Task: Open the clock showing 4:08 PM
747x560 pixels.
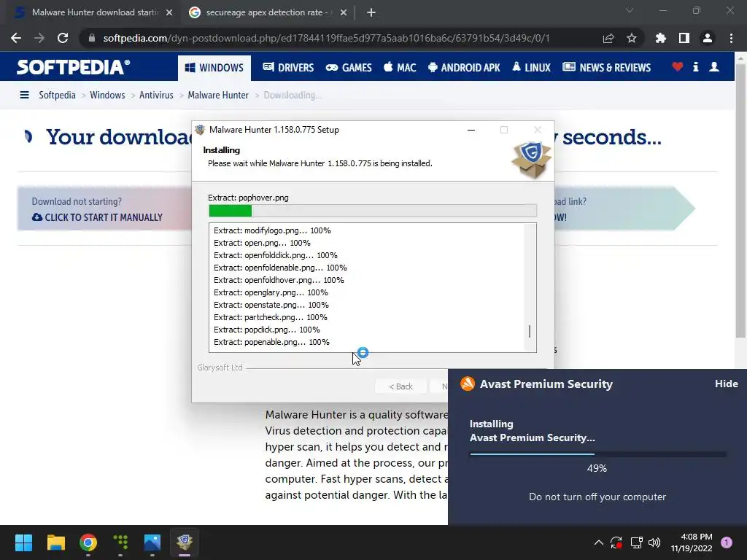Action: [x=692, y=542]
